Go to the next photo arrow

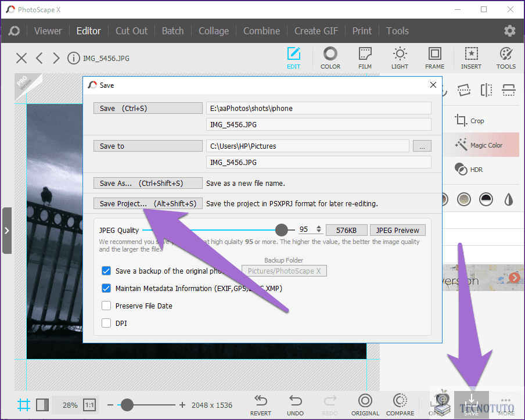click(x=56, y=58)
